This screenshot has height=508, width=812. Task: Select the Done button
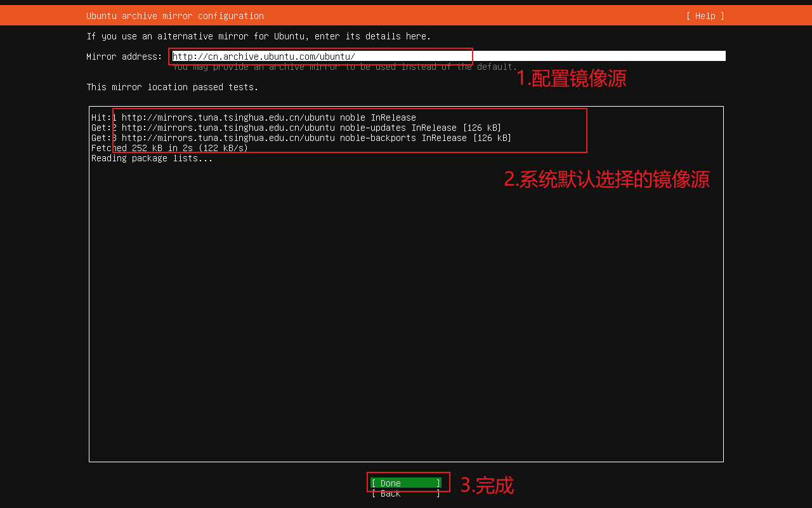coord(406,483)
